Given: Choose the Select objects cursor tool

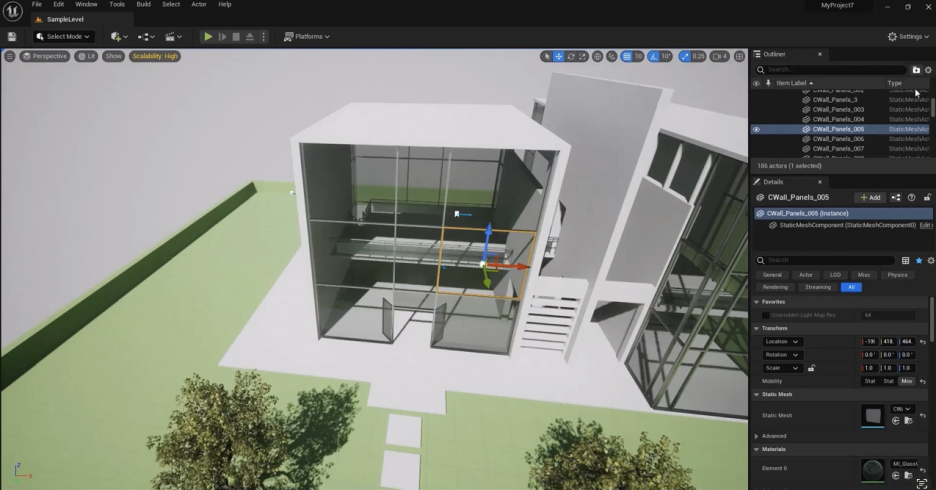Looking at the screenshot, I should tap(546, 56).
